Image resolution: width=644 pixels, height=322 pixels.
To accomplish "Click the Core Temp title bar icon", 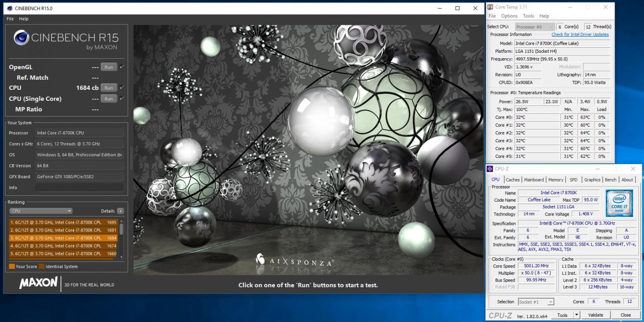I will [490, 7].
